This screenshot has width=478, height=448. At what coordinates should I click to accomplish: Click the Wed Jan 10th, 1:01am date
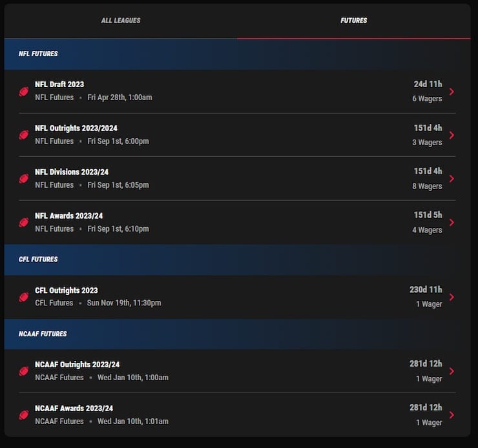pos(133,422)
